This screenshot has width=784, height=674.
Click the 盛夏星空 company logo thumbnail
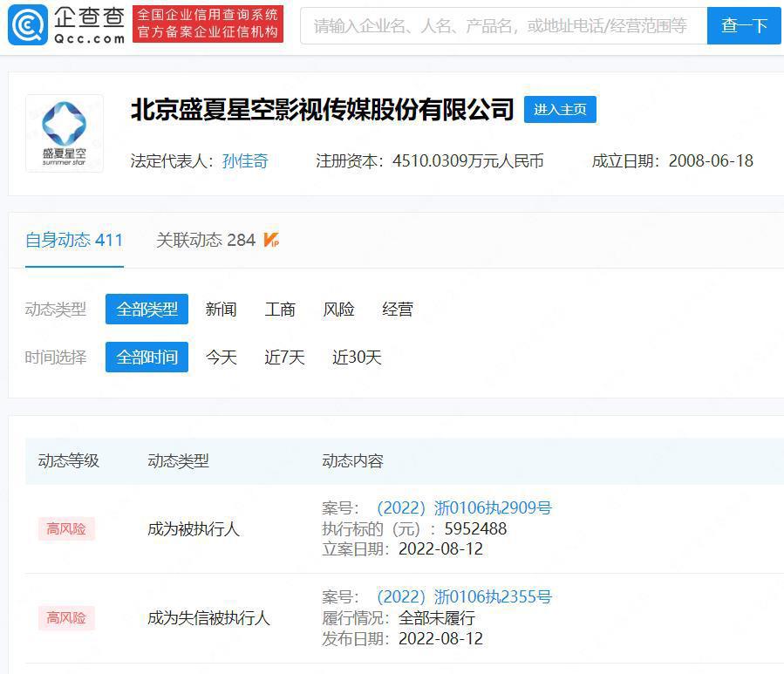click(65, 133)
